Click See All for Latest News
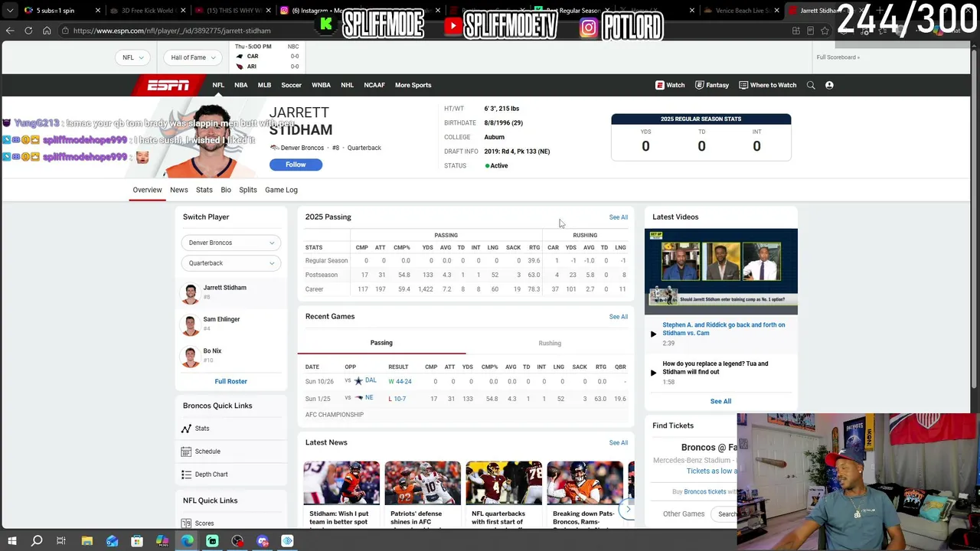The width and height of the screenshot is (980, 551). coord(619,443)
